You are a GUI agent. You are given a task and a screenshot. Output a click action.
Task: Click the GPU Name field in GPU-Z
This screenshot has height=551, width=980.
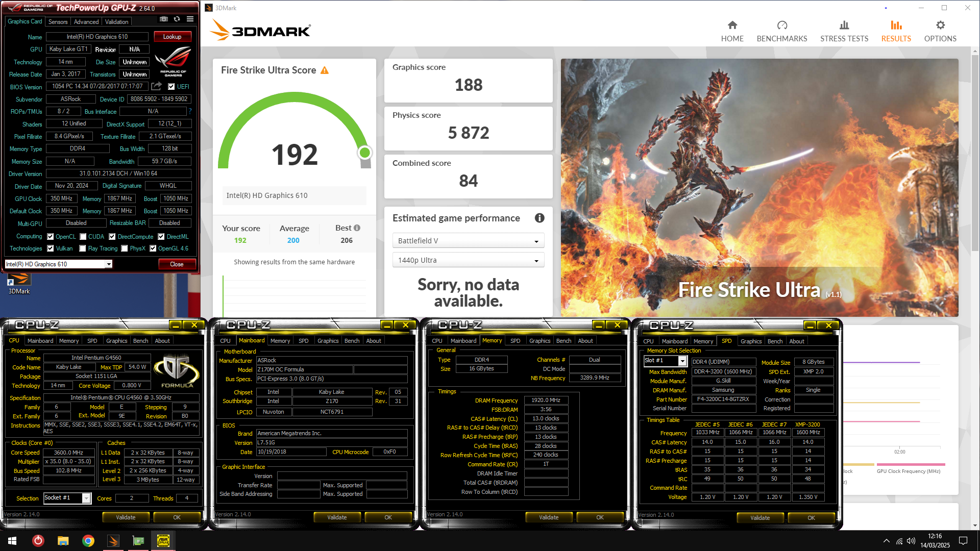click(x=97, y=37)
